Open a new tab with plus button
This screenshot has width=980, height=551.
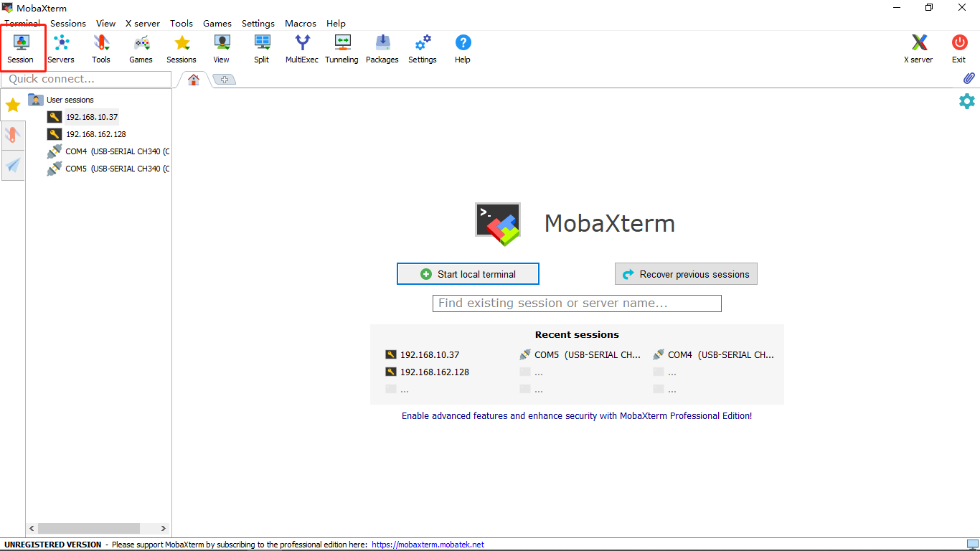[x=225, y=80]
